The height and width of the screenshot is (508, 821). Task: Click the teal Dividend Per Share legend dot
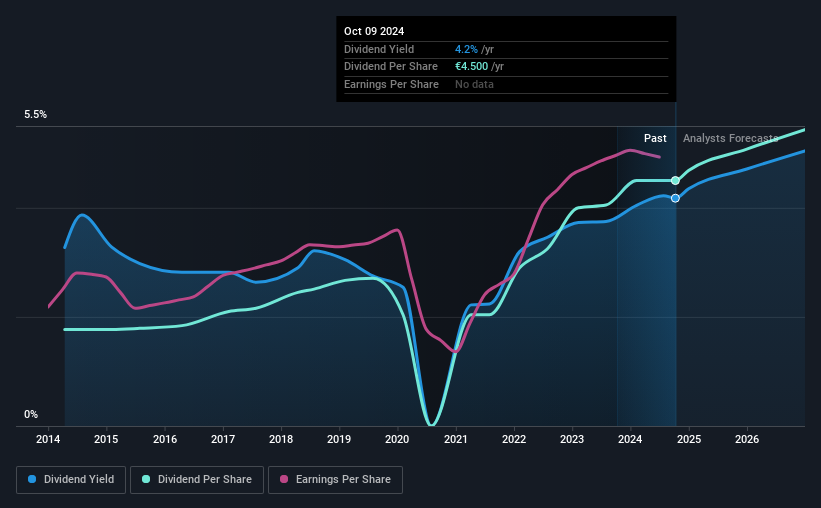click(x=146, y=479)
